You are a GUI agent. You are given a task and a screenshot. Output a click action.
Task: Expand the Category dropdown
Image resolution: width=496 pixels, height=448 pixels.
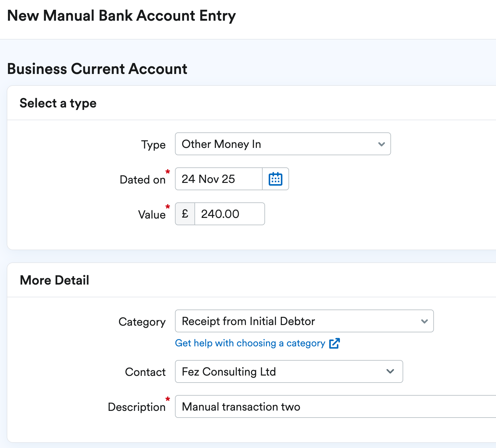[x=304, y=321]
